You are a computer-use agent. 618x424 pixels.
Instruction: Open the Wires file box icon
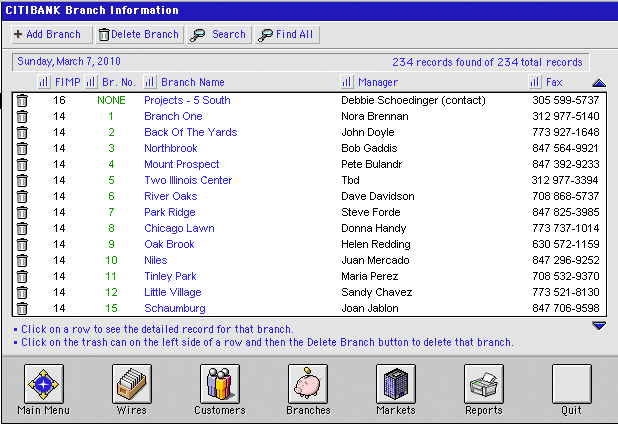pos(132,384)
